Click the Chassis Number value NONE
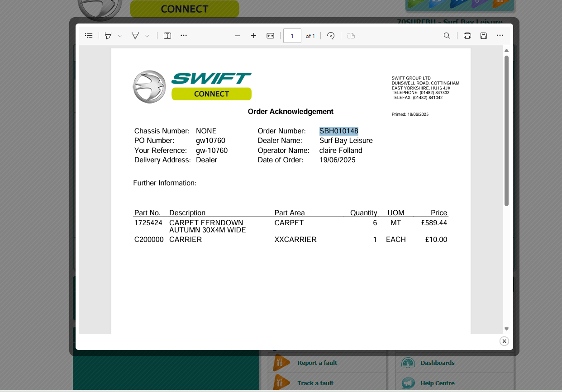This screenshot has width=562, height=392. [206, 131]
